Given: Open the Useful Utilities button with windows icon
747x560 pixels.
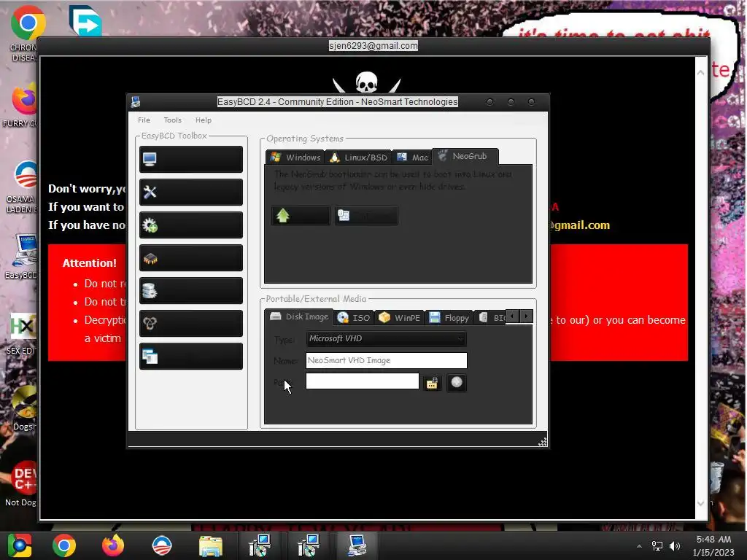Looking at the screenshot, I should (x=191, y=356).
